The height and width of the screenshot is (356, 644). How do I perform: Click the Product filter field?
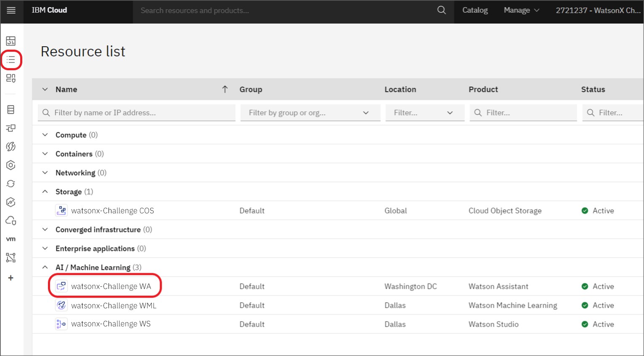click(x=523, y=113)
